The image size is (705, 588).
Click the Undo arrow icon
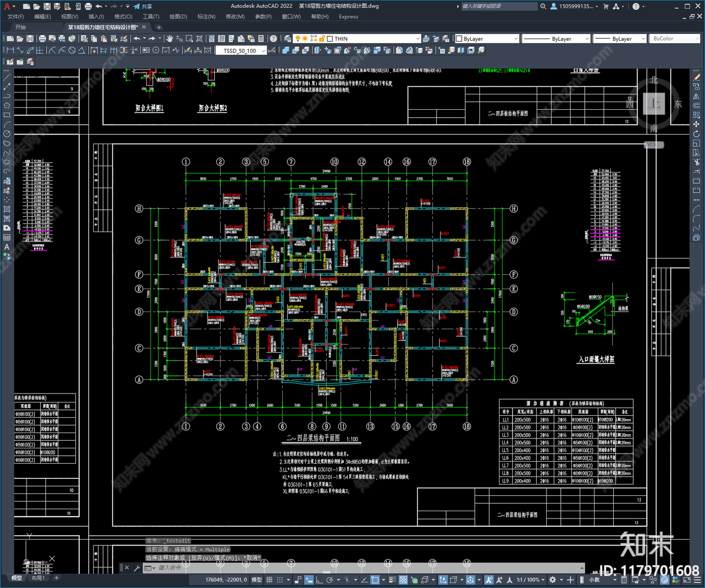(137, 39)
